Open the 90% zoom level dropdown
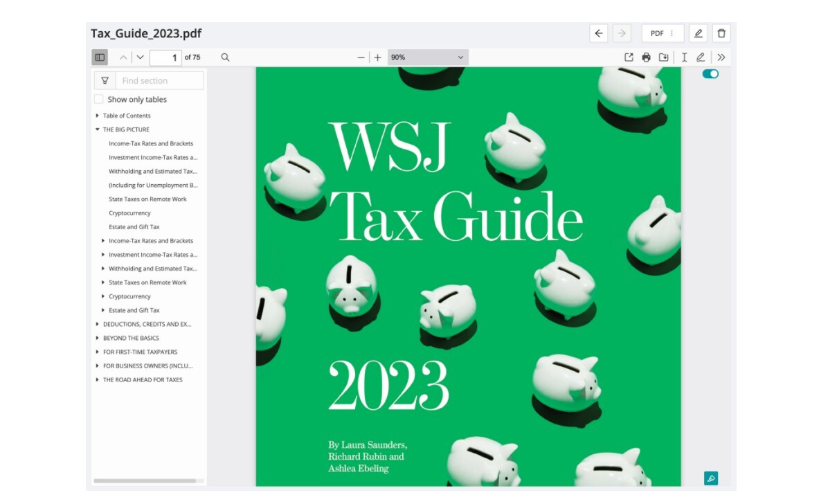The width and height of the screenshot is (819, 504). [427, 57]
